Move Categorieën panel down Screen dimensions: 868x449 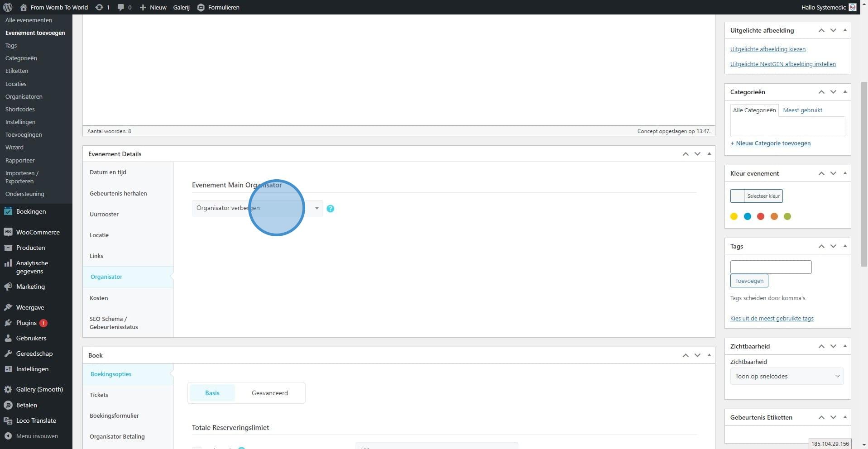[x=833, y=92]
